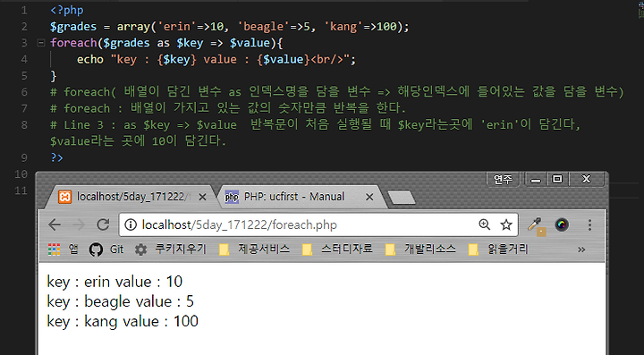Collapse the foreach block fold marker
The image size is (644, 355).
click(x=40, y=43)
